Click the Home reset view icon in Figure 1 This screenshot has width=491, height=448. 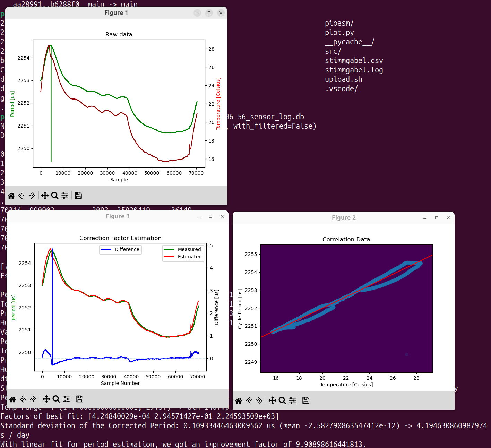point(11,196)
